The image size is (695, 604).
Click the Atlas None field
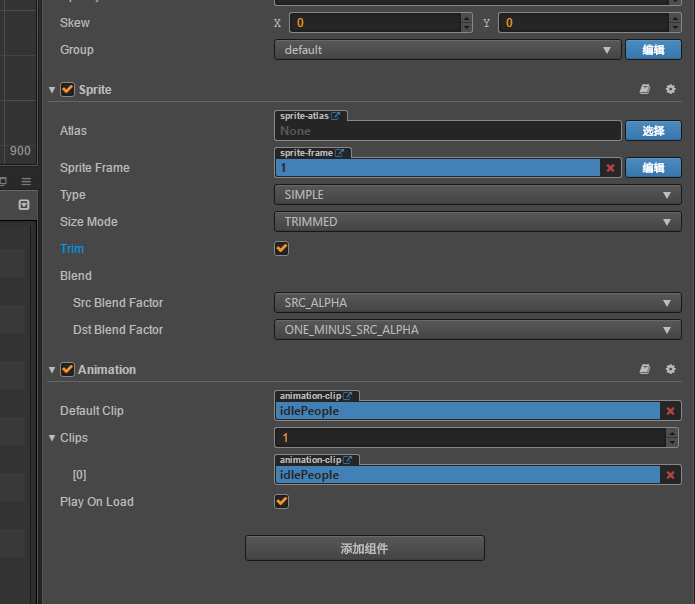(x=448, y=131)
